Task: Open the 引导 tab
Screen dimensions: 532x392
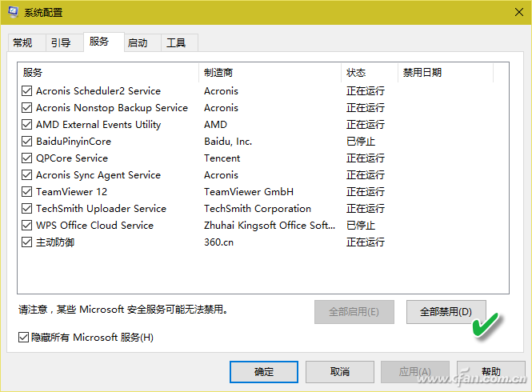Action: (61, 42)
